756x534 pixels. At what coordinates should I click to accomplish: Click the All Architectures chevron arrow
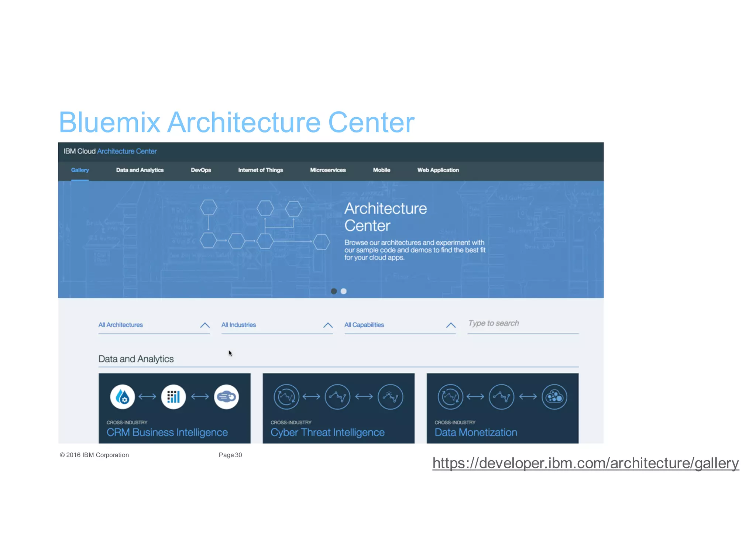205,325
